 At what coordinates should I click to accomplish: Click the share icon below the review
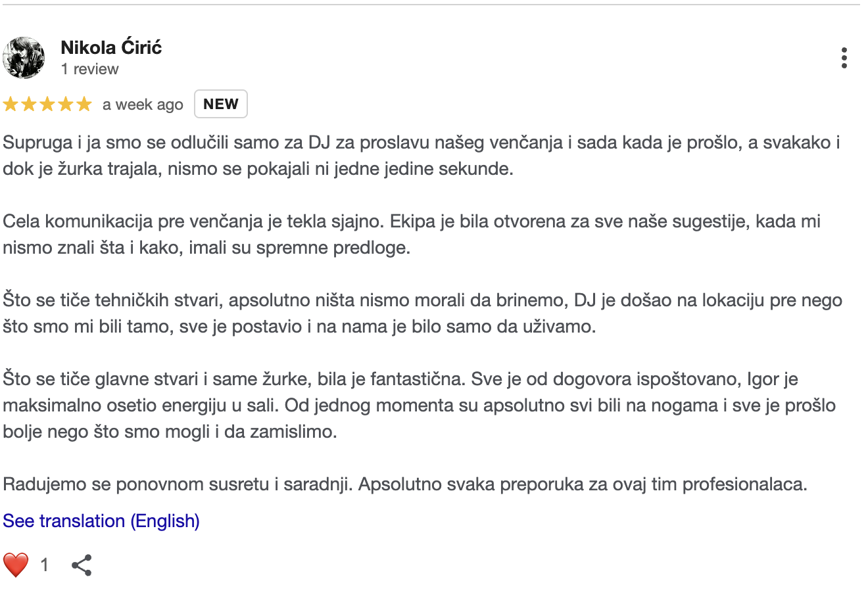click(81, 565)
